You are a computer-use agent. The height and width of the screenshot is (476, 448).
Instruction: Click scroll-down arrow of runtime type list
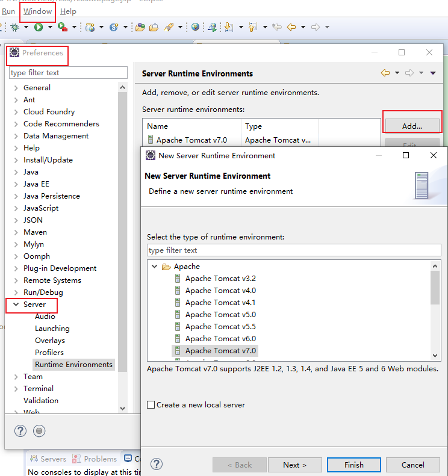tap(435, 355)
